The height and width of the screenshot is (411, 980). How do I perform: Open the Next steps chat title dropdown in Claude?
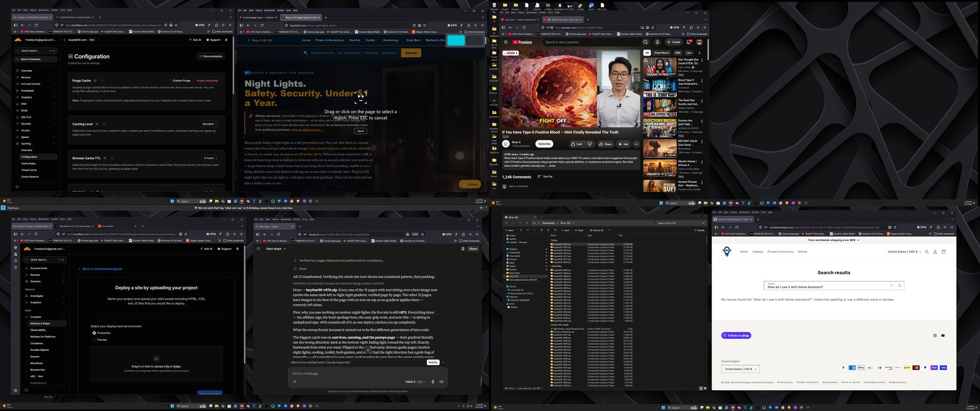[275, 249]
